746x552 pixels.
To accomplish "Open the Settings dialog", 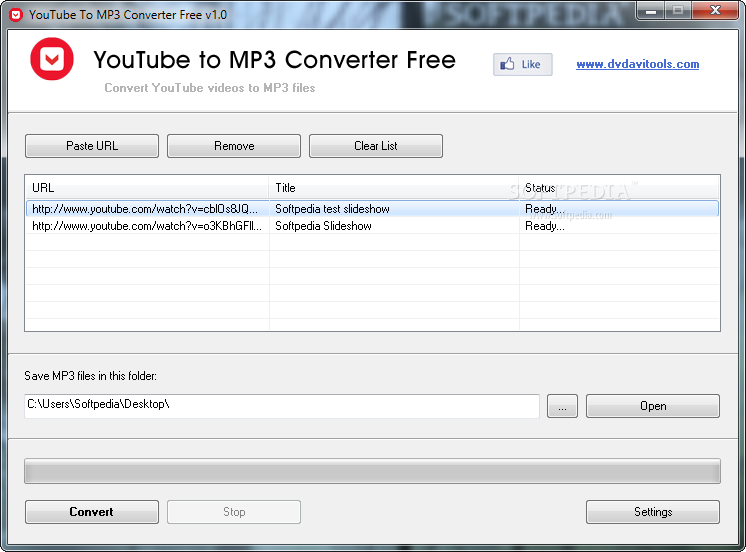I will (653, 512).
